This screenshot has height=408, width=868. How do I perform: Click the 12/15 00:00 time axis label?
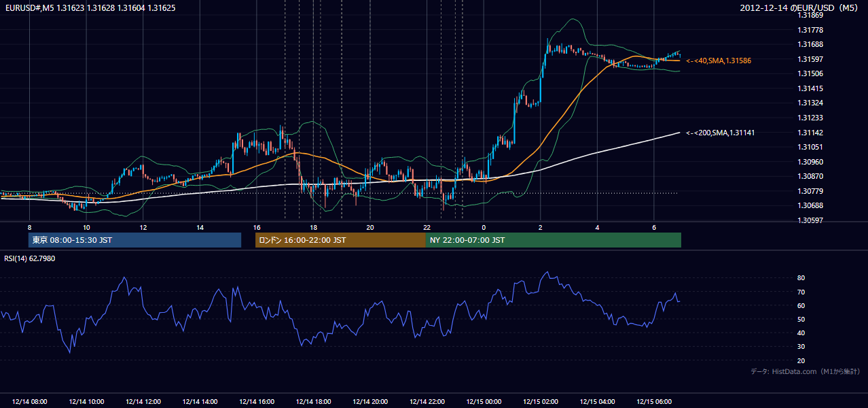[x=484, y=402]
